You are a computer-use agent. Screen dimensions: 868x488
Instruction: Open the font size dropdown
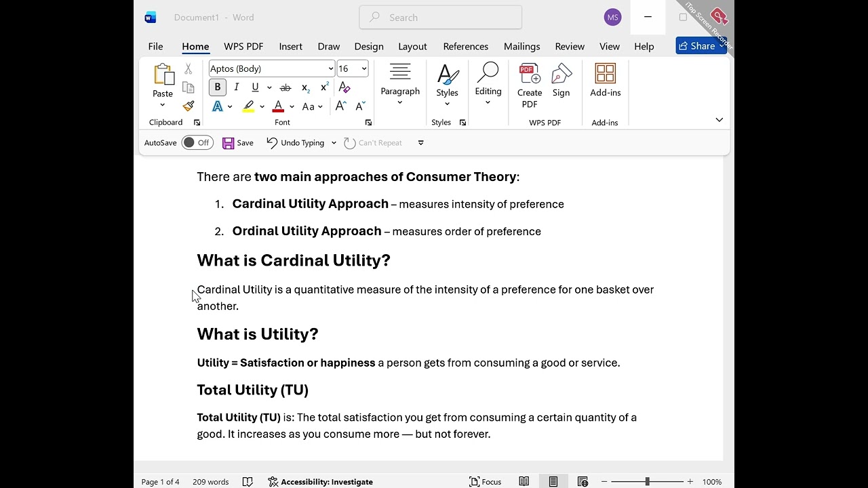pyautogui.click(x=364, y=68)
